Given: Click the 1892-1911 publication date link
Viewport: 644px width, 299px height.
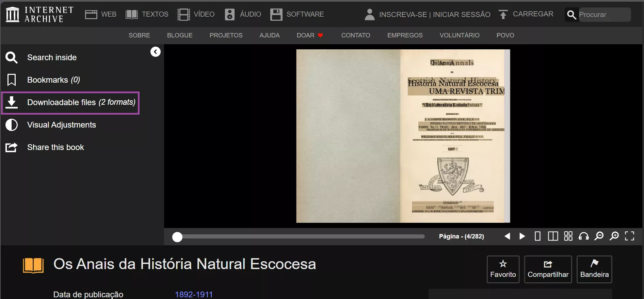Looking at the screenshot, I should [194, 294].
